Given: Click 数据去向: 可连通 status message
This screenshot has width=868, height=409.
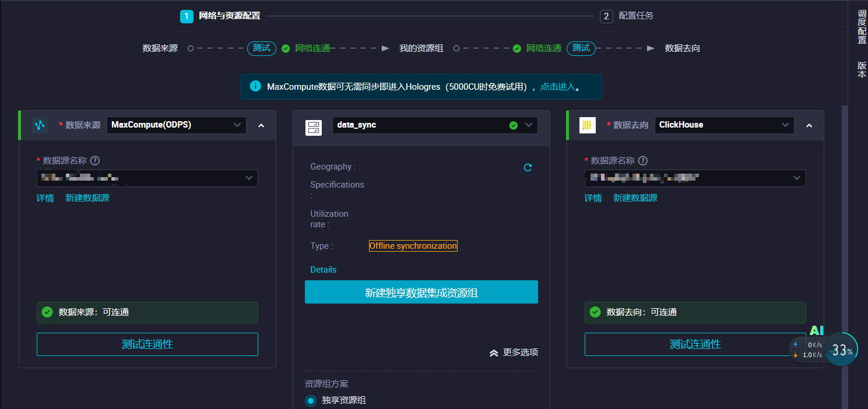Looking at the screenshot, I should (x=695, y=312).
